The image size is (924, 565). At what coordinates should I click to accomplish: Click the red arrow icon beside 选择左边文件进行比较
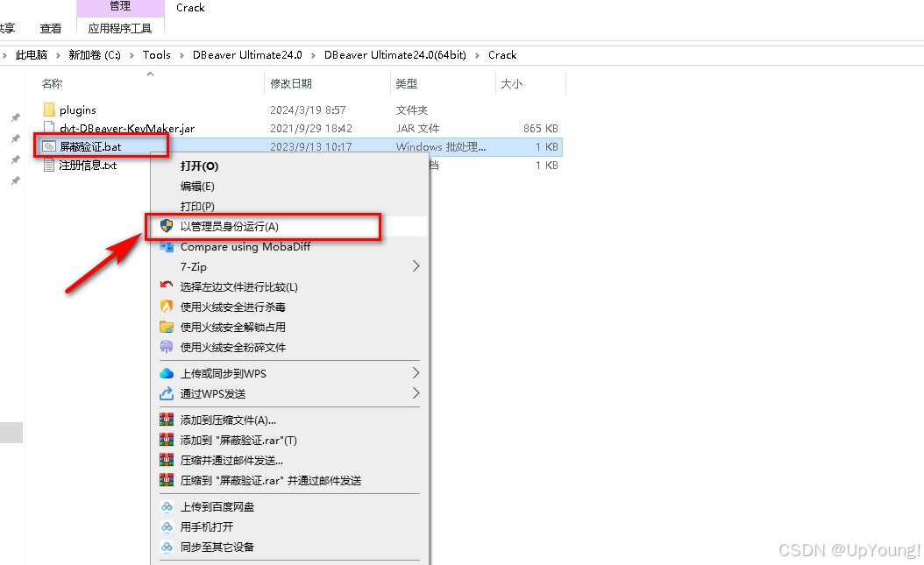(x=167, y=286)
